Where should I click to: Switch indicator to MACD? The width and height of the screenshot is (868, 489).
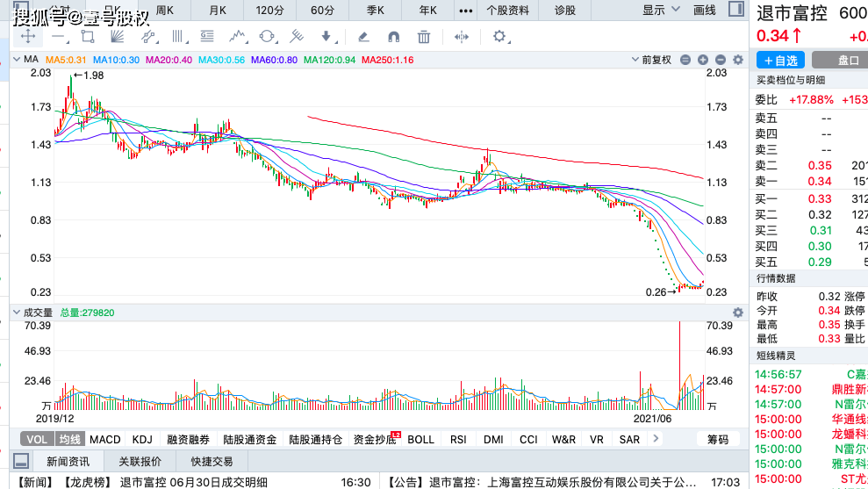click(104, 439)
